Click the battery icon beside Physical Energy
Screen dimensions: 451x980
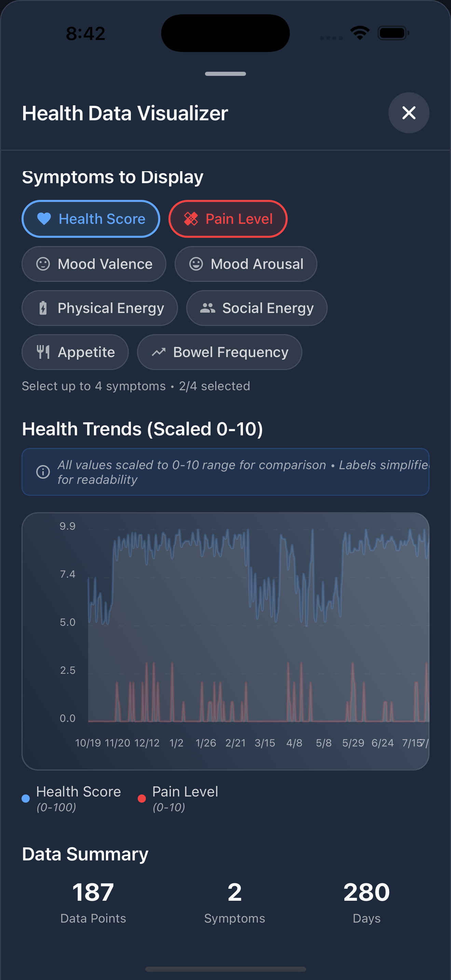click(43, 308)
